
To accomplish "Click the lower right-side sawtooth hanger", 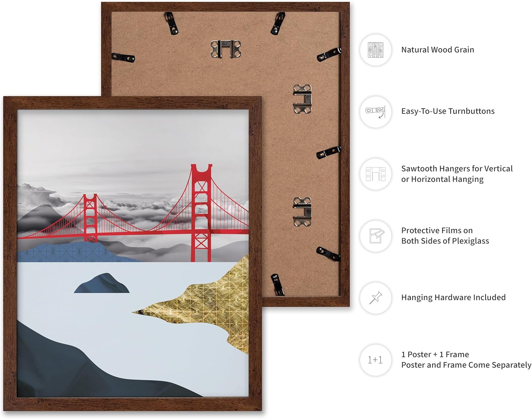I will [x=303, y=212].
